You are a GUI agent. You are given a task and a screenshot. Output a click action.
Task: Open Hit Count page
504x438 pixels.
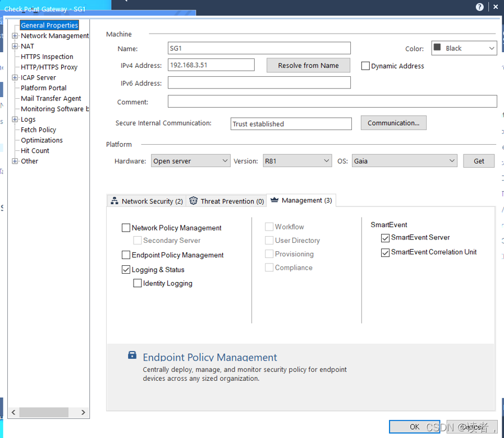pos(35,151)
